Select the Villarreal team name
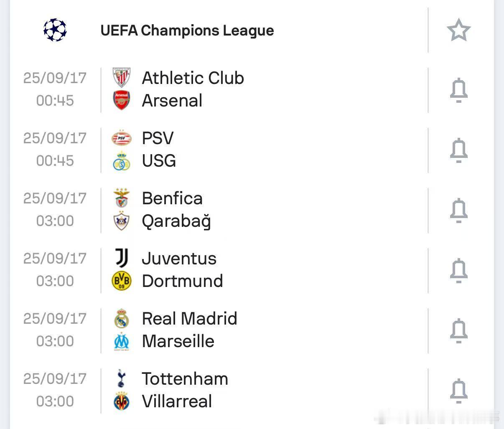 (x=177, y=401)
